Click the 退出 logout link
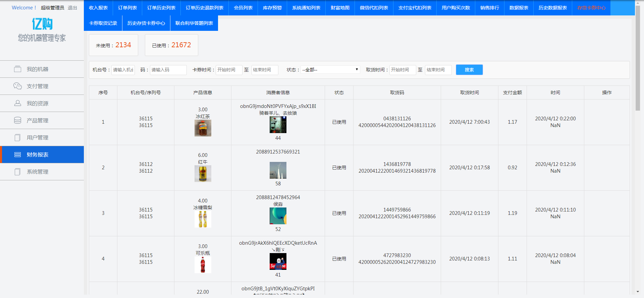Viewport: 644px width, 298px height. (x=72, y=8)
